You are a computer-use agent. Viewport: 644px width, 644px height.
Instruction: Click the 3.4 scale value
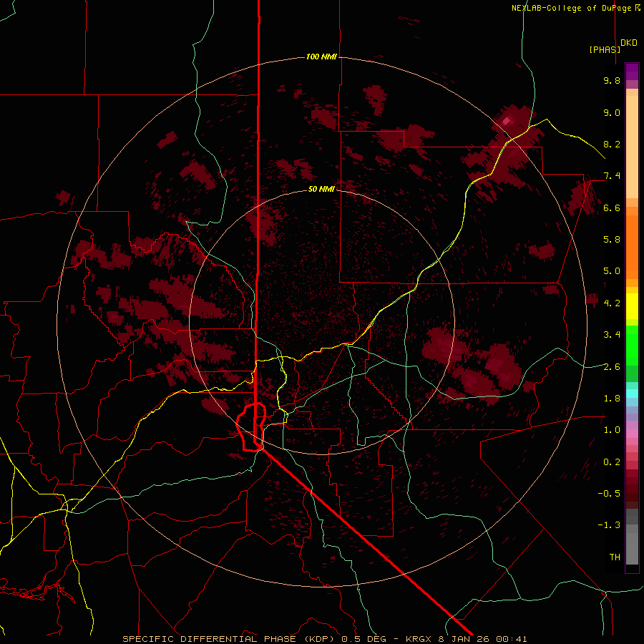pyautogui.click(x=612, y=335)
